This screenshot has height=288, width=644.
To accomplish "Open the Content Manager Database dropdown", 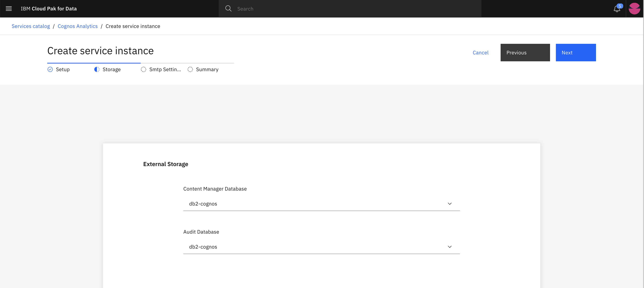I will tap(321, 204).
